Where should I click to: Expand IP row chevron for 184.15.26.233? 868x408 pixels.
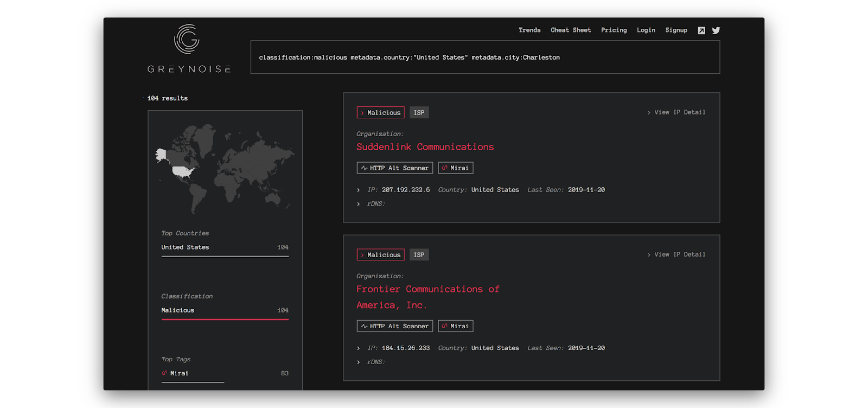[x=359, y=348]
